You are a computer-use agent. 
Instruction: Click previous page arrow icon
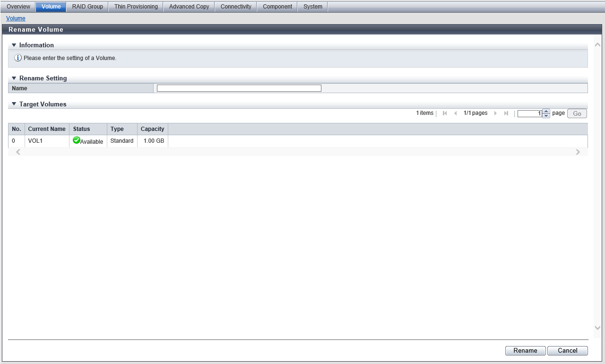(x=456, y=113)
